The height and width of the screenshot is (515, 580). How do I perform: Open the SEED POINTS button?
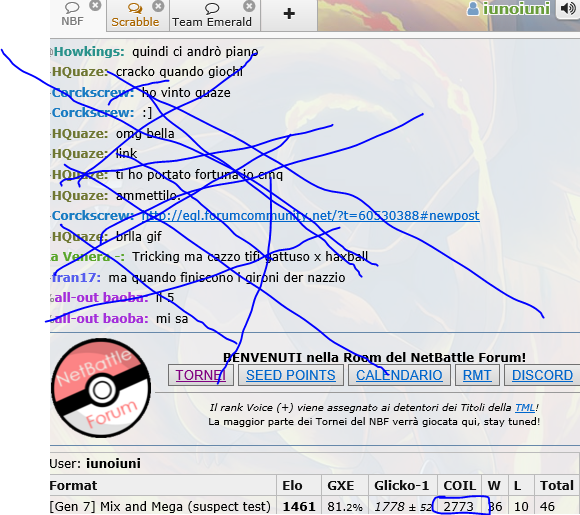tap(291, 375)
